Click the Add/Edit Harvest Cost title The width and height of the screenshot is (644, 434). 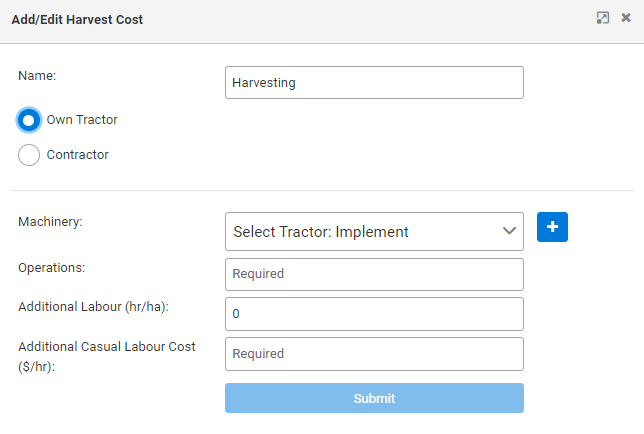[77, 19]
